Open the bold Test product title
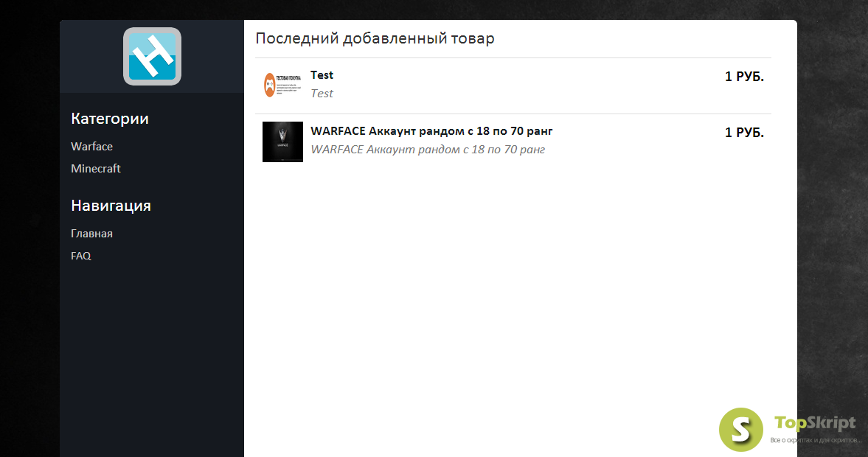This screenshot has height=457, width=868. tap(322, 75)
